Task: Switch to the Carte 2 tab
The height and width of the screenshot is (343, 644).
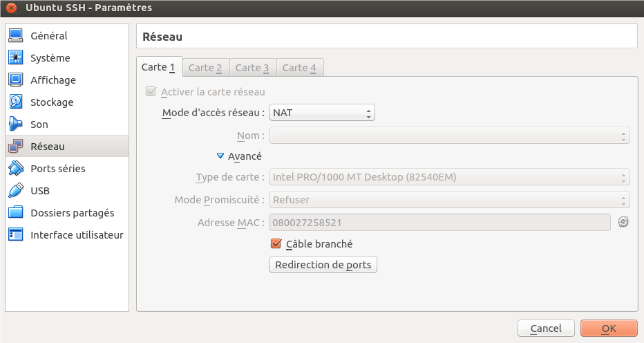Action: coord(205,67)
